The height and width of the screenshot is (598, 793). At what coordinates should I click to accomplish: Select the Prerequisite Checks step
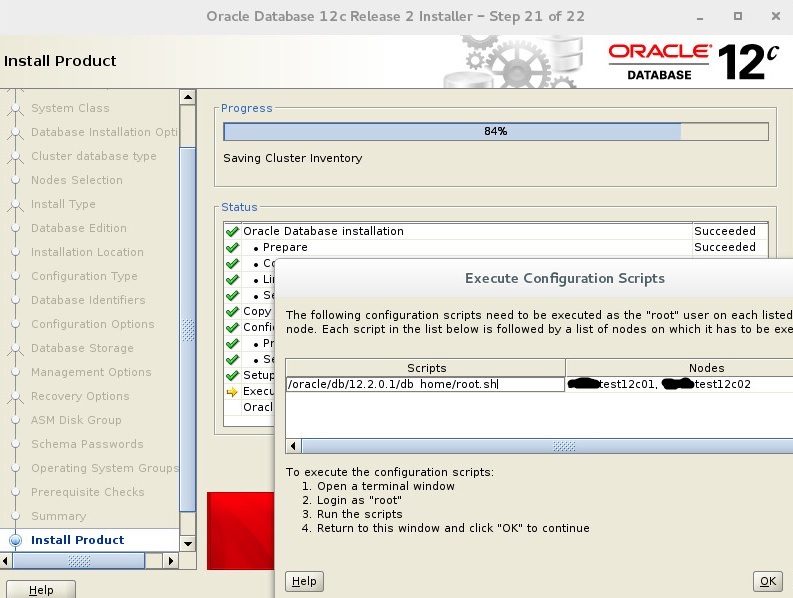pos(87,492)
